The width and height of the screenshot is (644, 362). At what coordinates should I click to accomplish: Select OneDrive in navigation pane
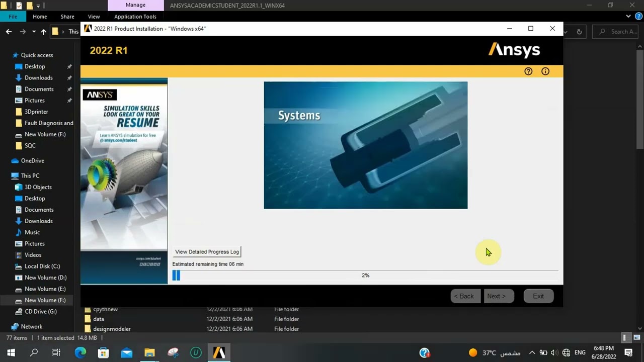tap(33, 161)
